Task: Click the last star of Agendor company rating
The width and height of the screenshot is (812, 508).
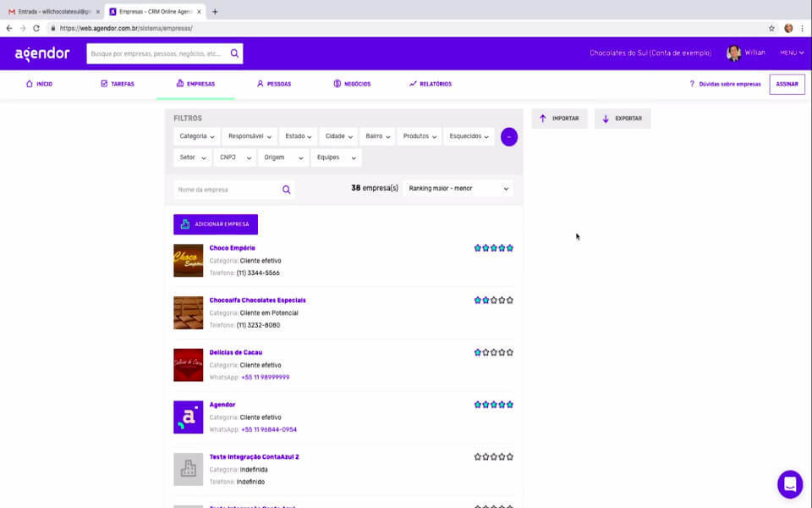Action: [x=510, y=405]
